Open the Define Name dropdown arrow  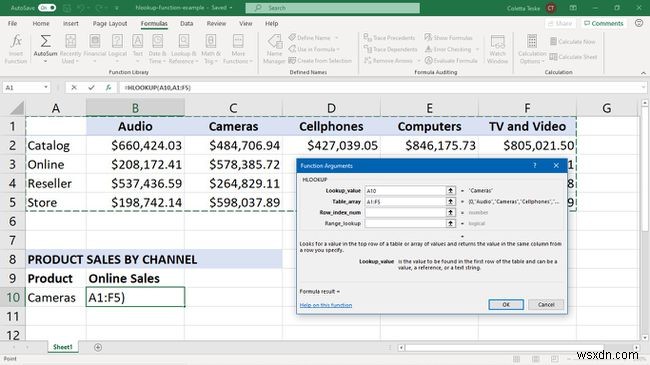point(336,38)
